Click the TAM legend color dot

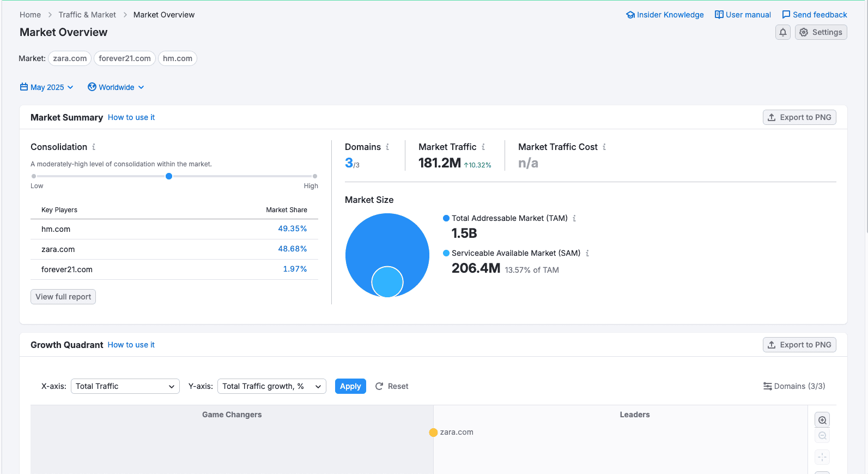(x=446, y=218)
